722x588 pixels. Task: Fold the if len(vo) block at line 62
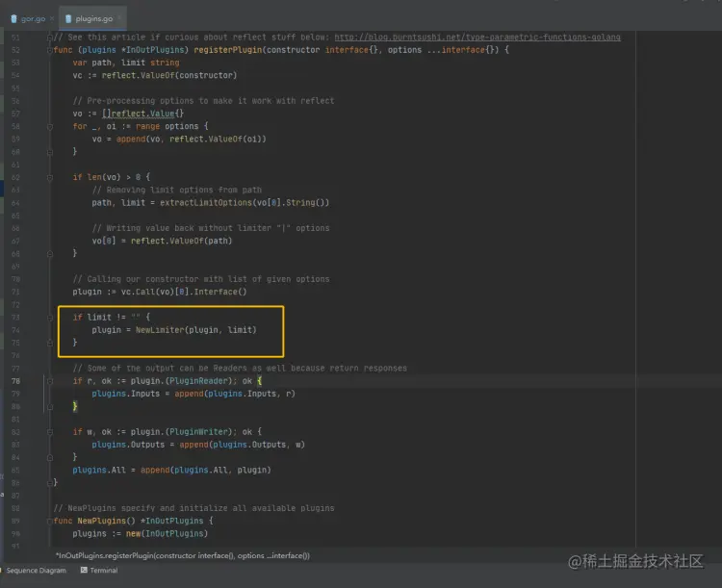coord(50,177)
